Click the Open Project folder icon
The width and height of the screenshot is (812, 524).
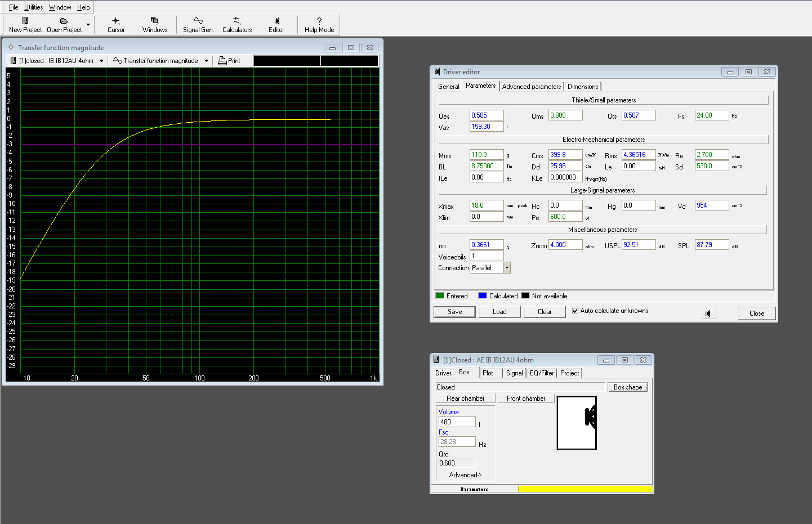[64, 21]
